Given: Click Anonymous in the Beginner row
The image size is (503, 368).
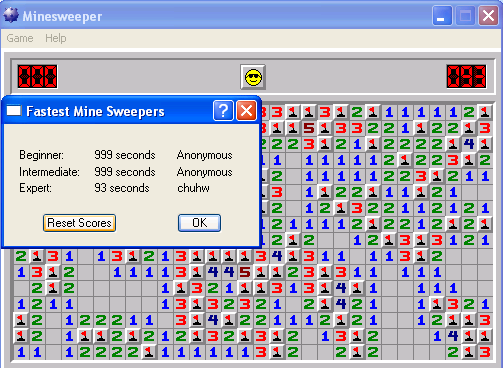Looking at the screenshot, I should [205, 155].
